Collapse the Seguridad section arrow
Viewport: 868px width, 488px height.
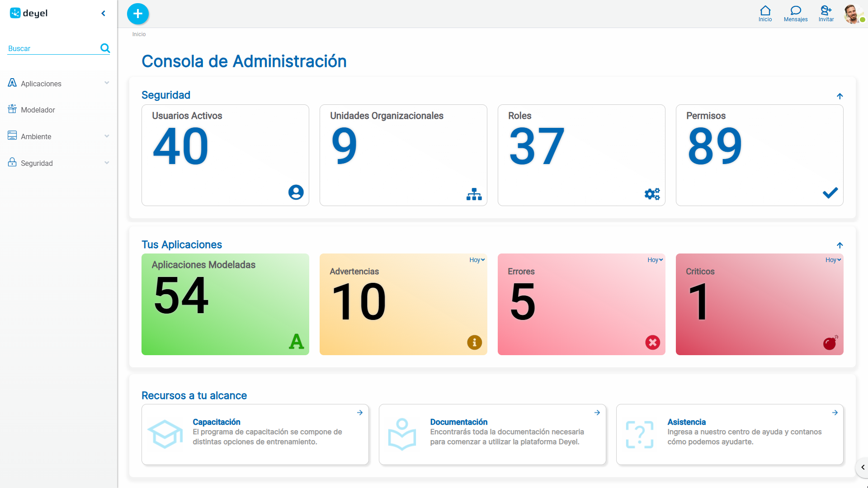tap(840, 96)
